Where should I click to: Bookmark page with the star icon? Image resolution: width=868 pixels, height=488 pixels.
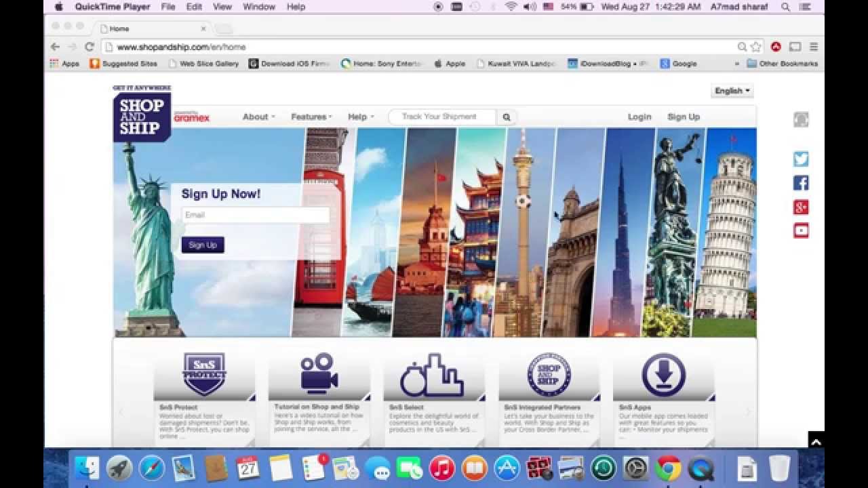click(756, 47)
